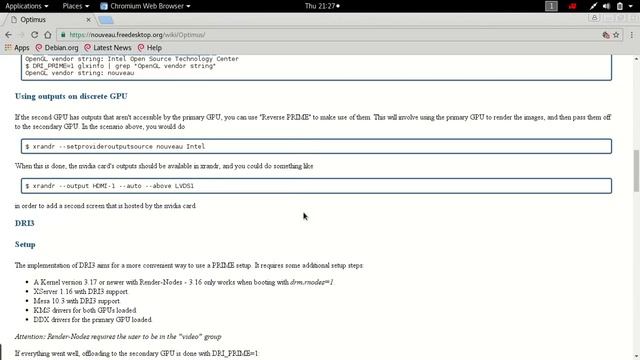This screenshot has width=640, height=360.
Task: Open the Help bookmark
Action: pos(150,48)
